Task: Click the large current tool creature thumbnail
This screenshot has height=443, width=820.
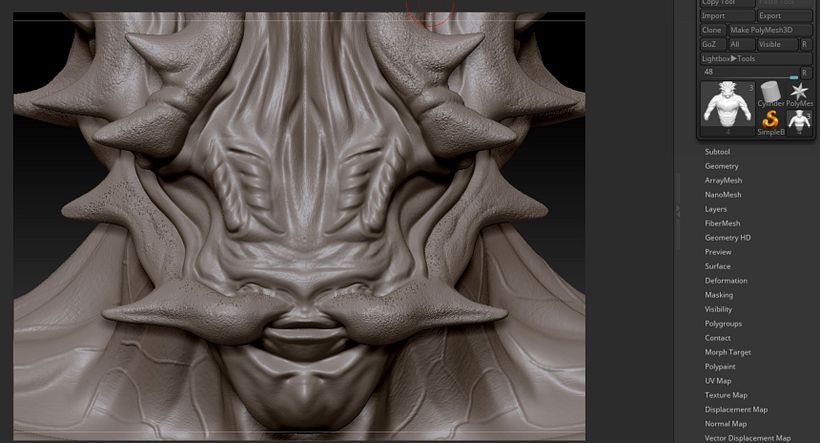Action: tap(727, 108)
